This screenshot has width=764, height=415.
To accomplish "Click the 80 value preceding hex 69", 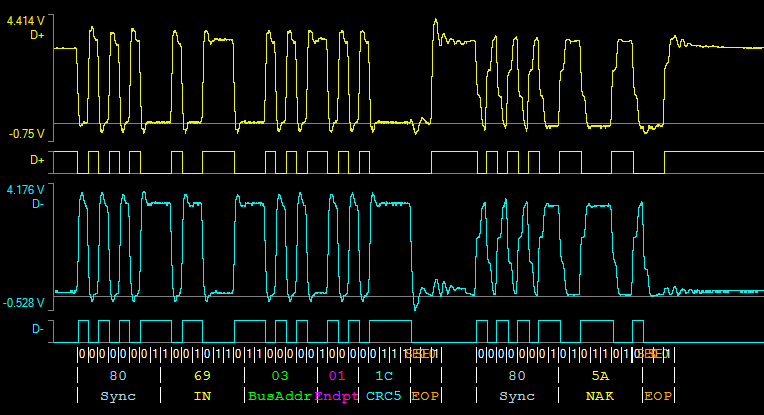I will [118, 376].
